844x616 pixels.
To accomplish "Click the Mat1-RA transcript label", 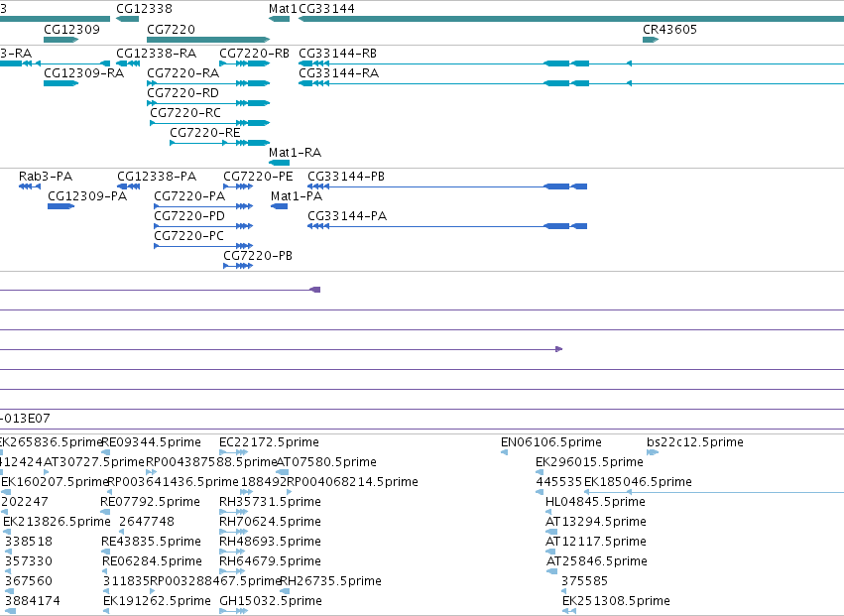I will tap(295, 153).
